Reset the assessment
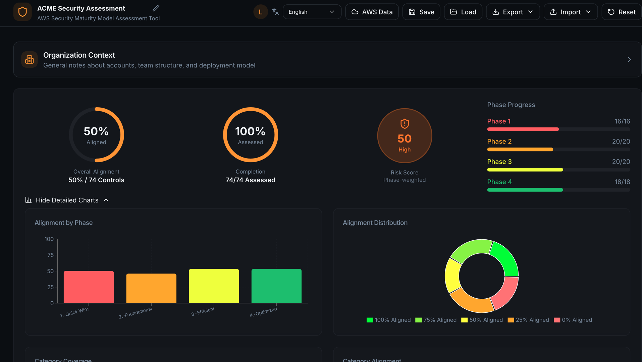Screen dimensions: 644x362 (x=622, y=12)
